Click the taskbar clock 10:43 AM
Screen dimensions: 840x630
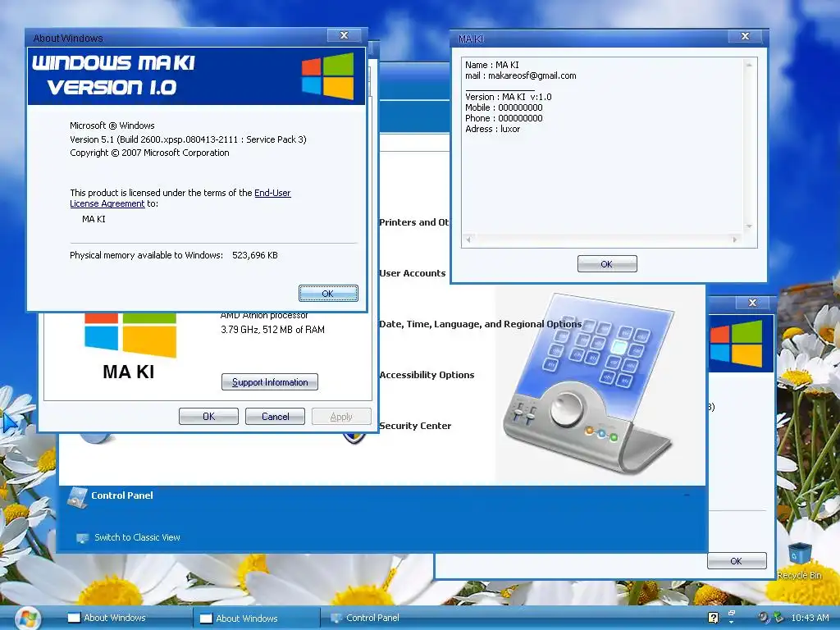810,618
